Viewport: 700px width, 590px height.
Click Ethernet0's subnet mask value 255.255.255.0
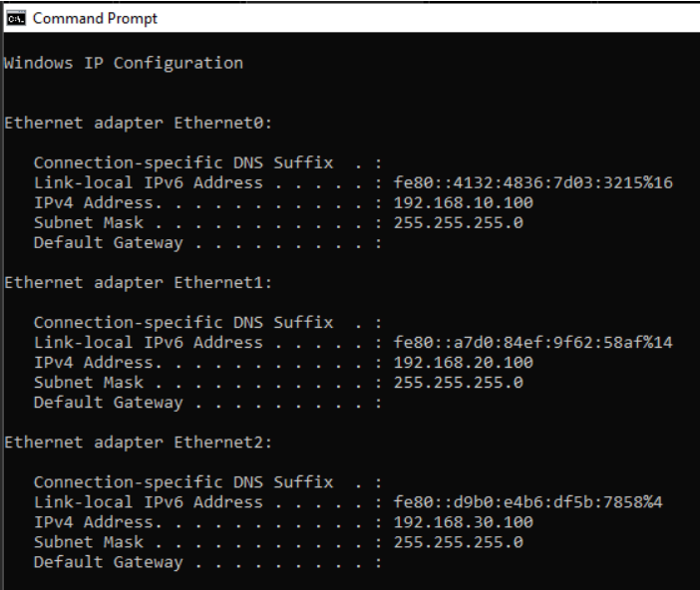coord(458,222)
